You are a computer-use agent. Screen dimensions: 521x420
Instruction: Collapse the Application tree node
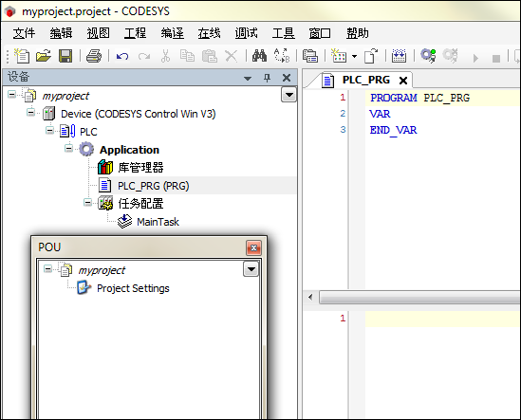tap(68, 148)
